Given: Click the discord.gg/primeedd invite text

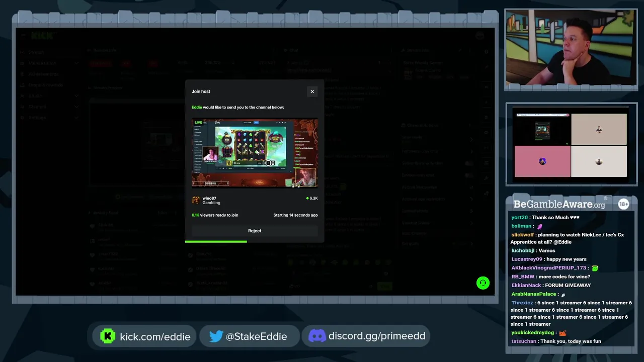Looking at the screenshot, I should (377, 336).
